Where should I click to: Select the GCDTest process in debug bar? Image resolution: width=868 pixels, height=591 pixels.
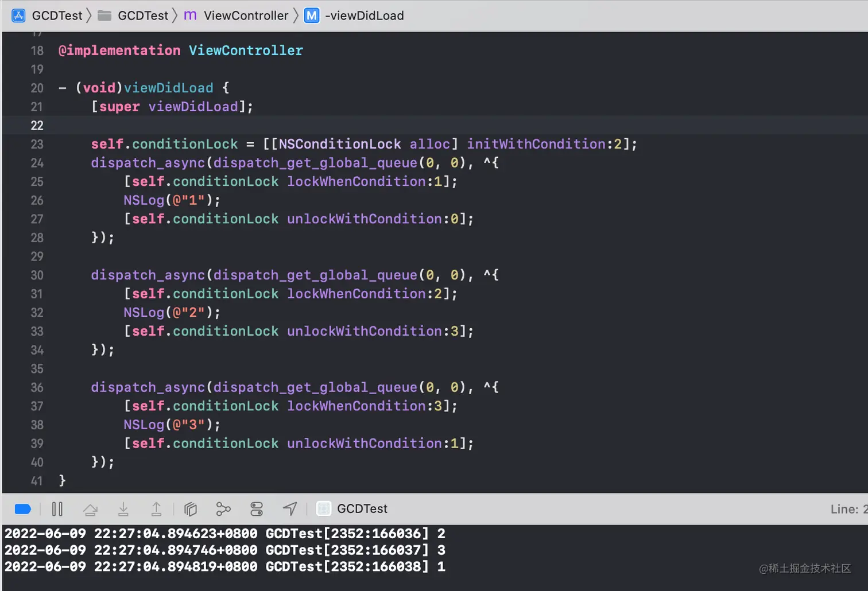click(x=362, y=508)
